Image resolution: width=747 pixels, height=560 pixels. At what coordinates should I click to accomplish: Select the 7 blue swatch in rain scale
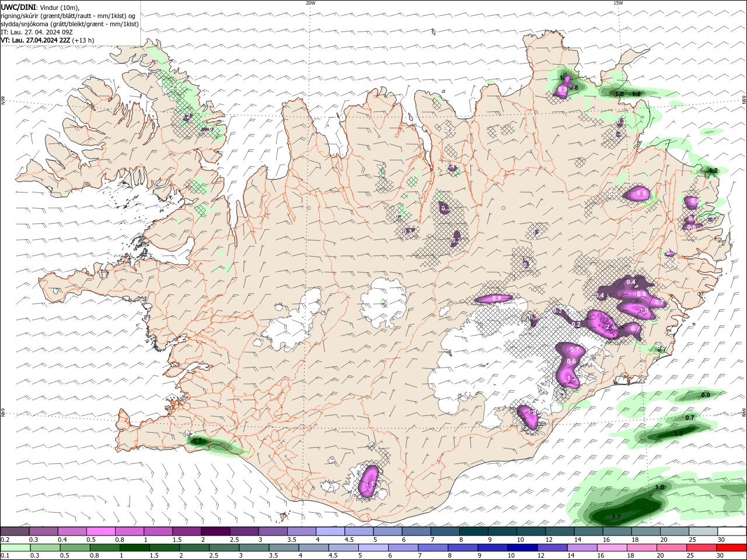click(x=433, y=547)
